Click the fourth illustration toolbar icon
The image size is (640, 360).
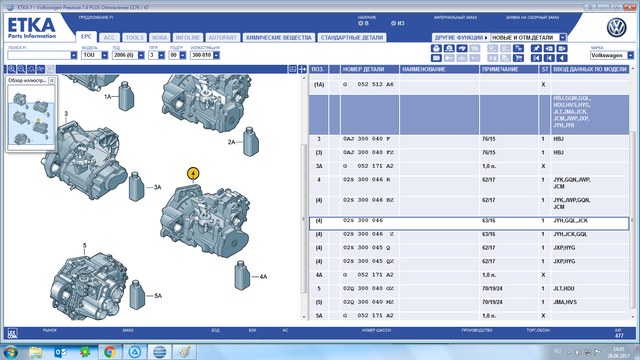pos(40,69)
